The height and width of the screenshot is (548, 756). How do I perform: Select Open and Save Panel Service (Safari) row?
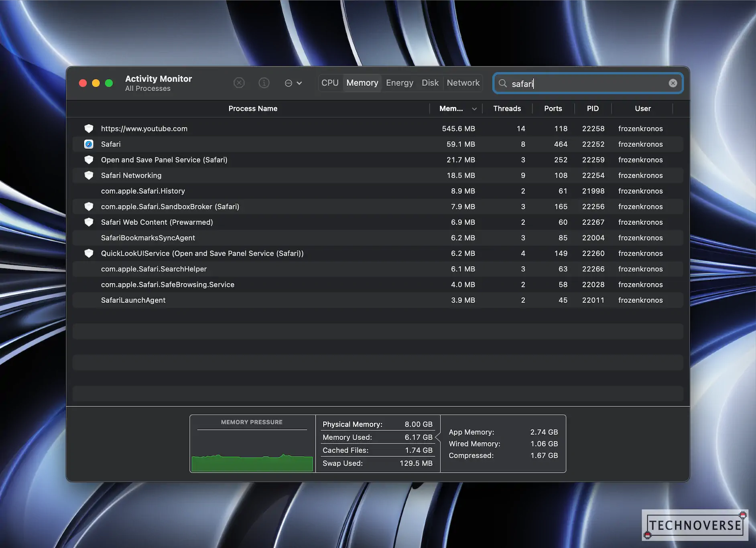378,160
